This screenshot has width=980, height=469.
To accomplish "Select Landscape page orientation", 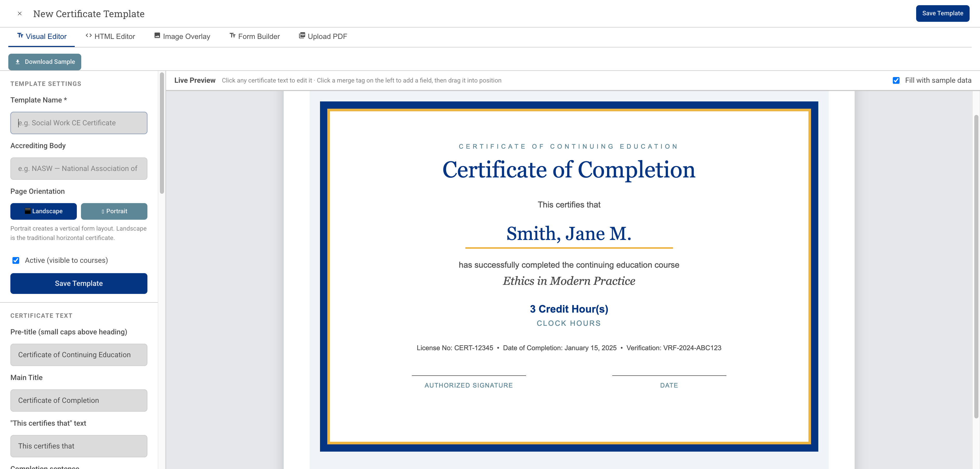I will coord(43,211).
